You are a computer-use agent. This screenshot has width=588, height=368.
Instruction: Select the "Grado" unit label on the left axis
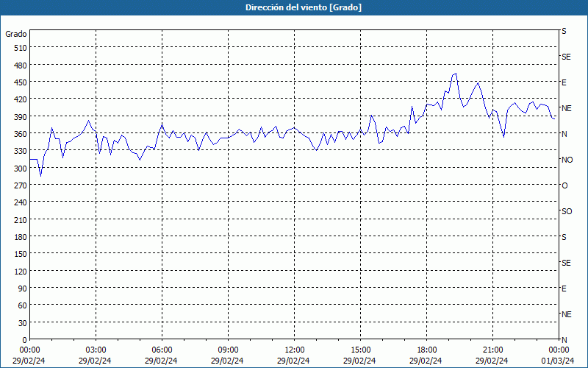pos(16,34)
